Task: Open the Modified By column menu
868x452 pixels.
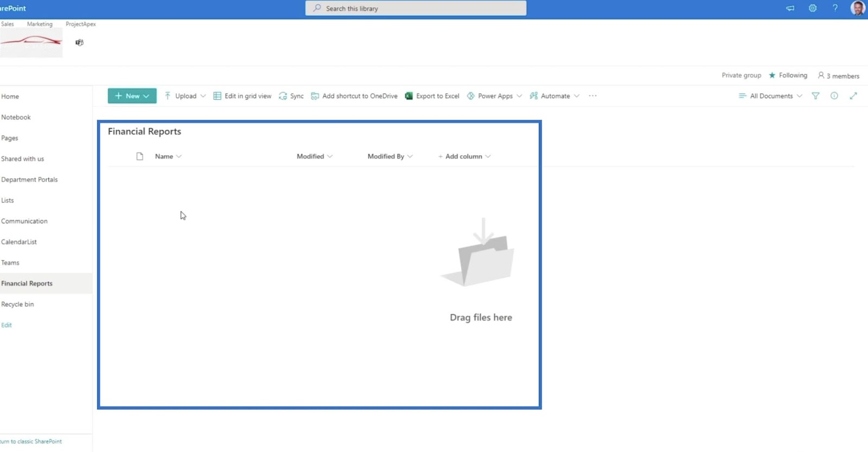Action: 390,156
